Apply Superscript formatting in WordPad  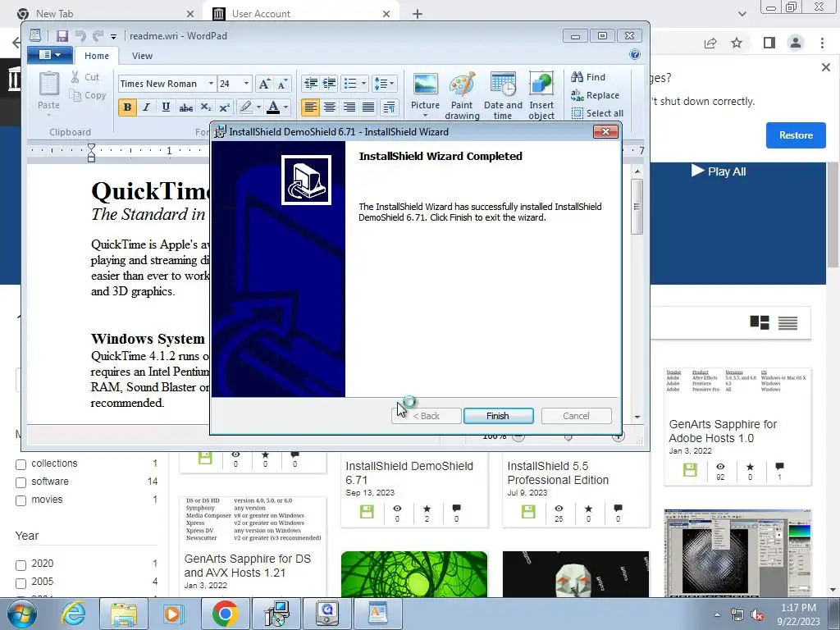click(x=225, y=107)
